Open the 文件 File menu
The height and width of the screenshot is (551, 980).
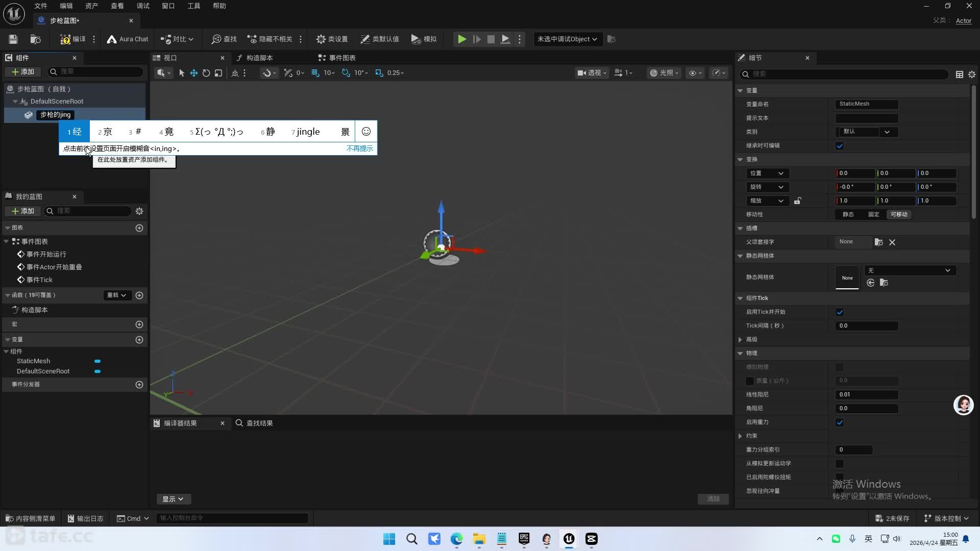41,6
